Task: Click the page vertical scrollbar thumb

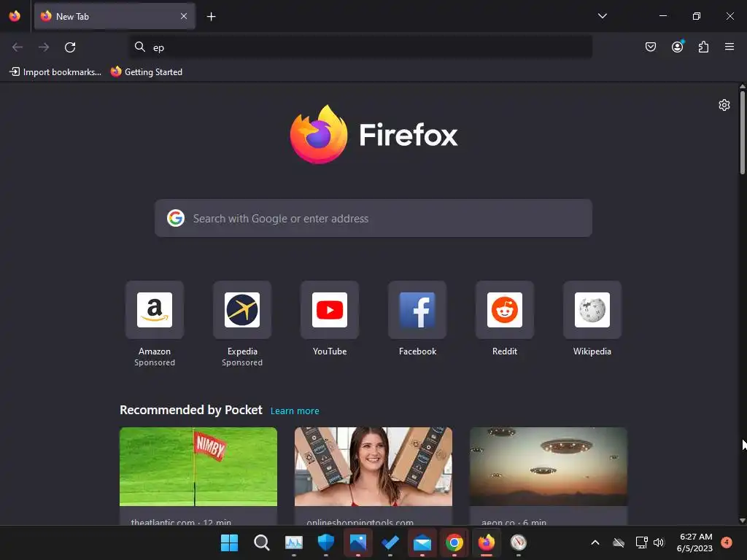Action: point(742,133)
